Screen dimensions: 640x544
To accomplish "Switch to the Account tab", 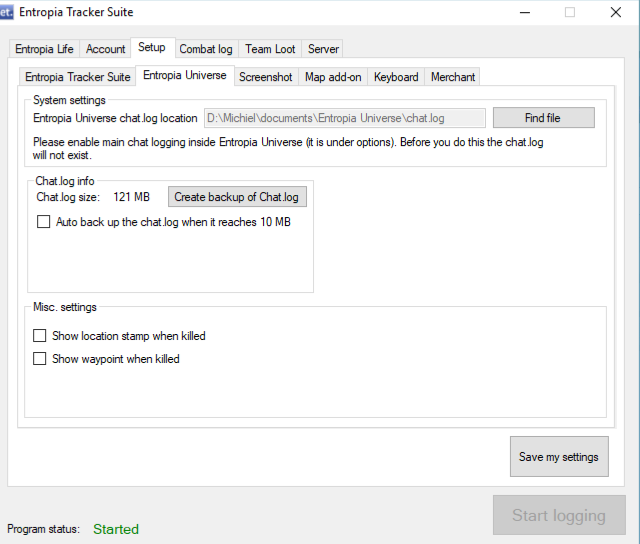I will (105, 49).
